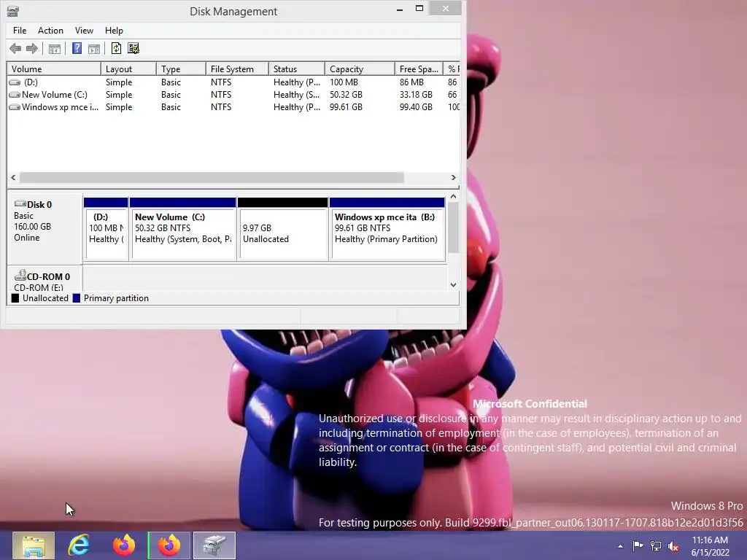Screen dimensions: 747x560
Task: Click the Disk Management taskbar button
Action: (214, 545)
